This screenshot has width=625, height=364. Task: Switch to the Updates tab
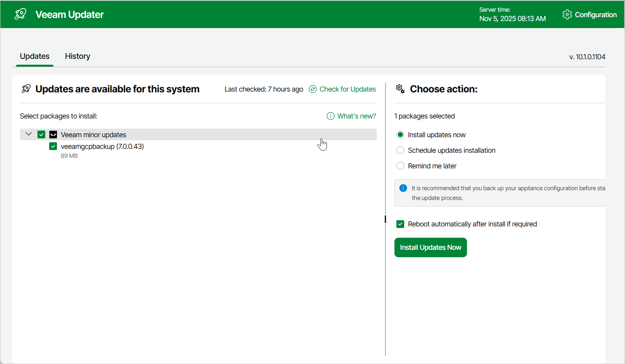(x=35, y=56)
